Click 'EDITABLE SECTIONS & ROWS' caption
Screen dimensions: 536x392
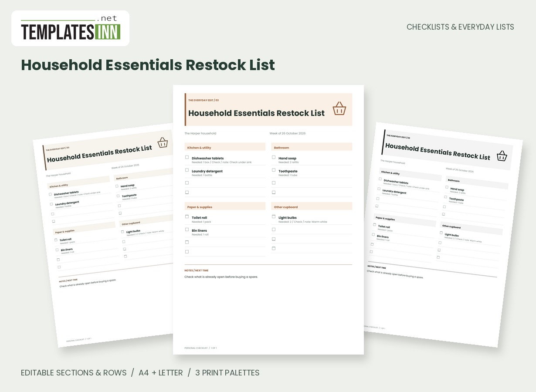[x=74, y=373]
